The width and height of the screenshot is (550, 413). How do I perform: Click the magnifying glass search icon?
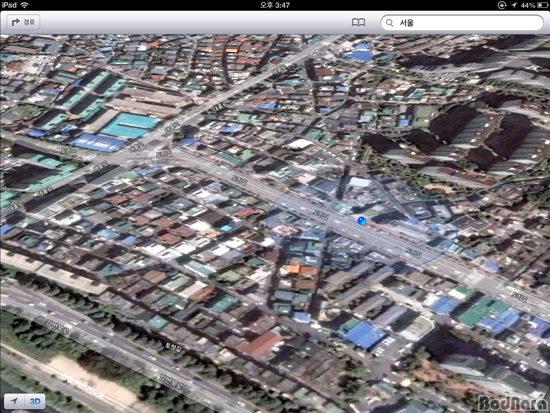point(389,23)
